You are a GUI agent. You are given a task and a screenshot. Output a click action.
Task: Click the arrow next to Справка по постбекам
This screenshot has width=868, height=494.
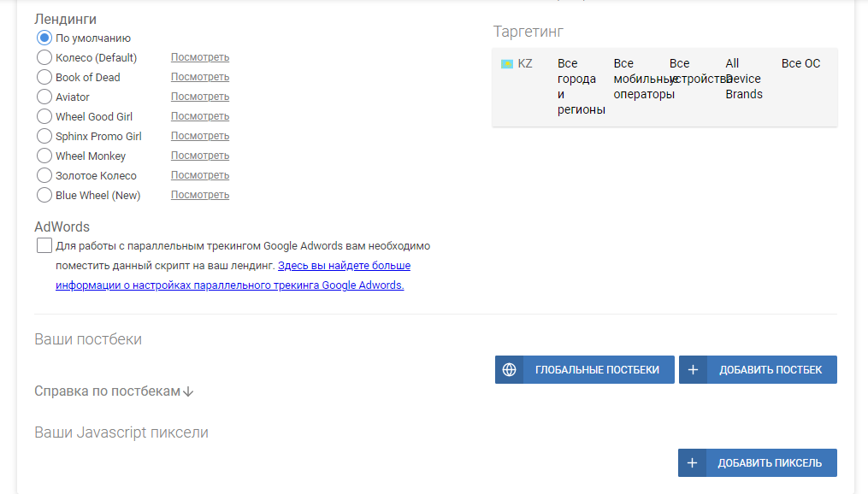tap(189, 391)
